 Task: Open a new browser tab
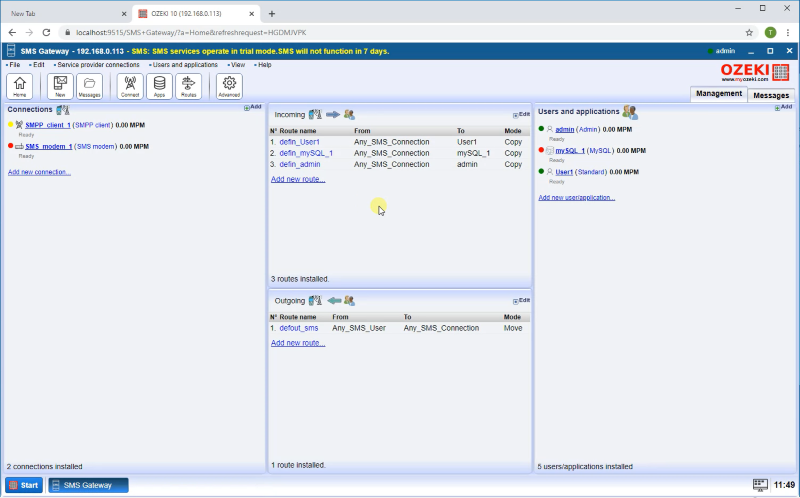click(272, 14)
